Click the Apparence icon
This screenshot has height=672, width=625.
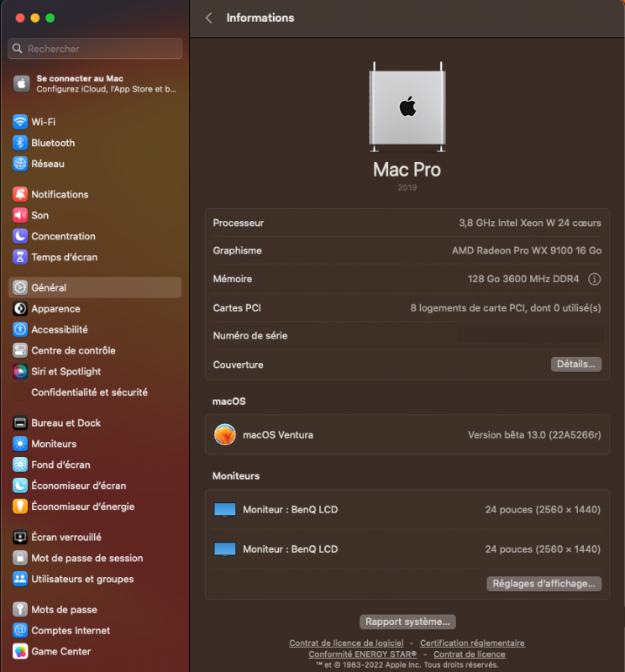(x=20, y=308)
